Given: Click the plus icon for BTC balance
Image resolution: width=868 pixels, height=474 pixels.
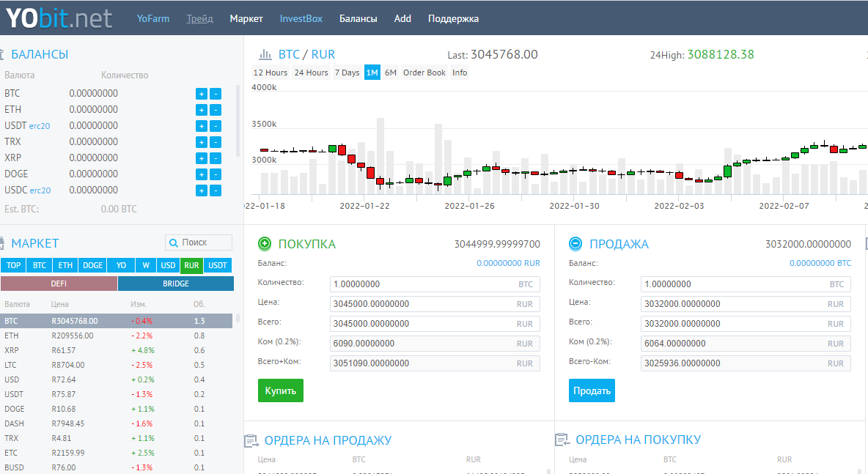Looking at the screenshot, I should click(202, 94).
